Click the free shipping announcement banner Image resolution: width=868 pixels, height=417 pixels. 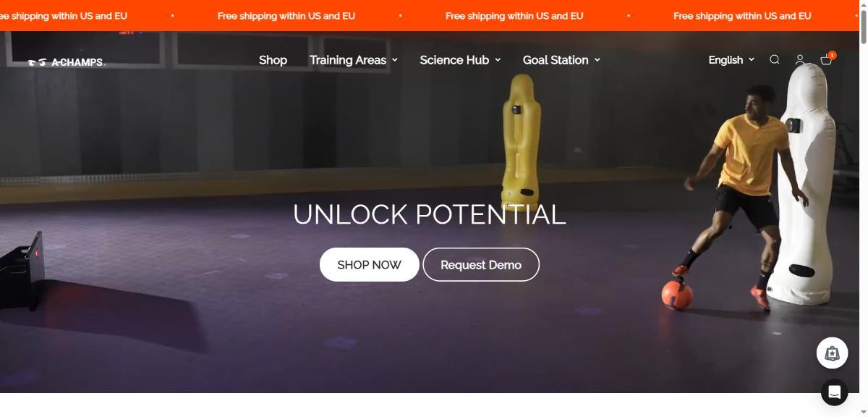[429, 15]
